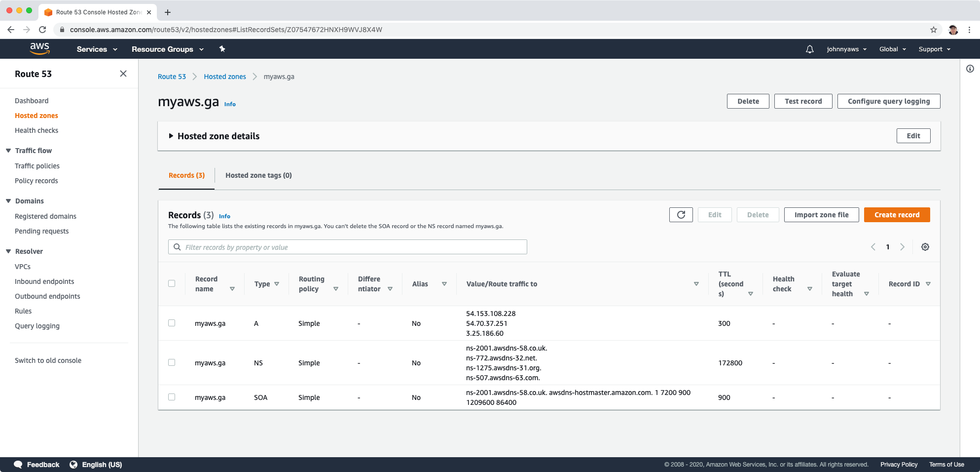Image resolution: width=980 pixels, height=472 pixels.
Task: Sort by Record name column arrow
Action: click(232, 289)
